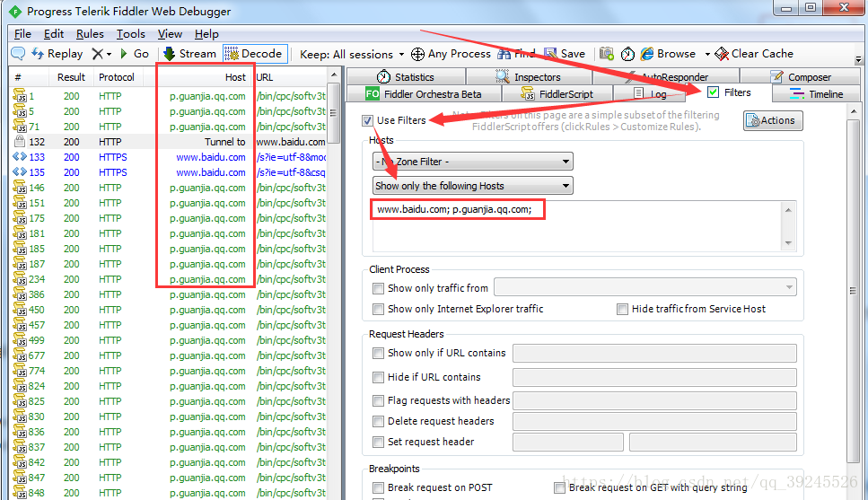Click the comment speech bubble icon
The image size is (868, 500).
[x=18, y=54]
